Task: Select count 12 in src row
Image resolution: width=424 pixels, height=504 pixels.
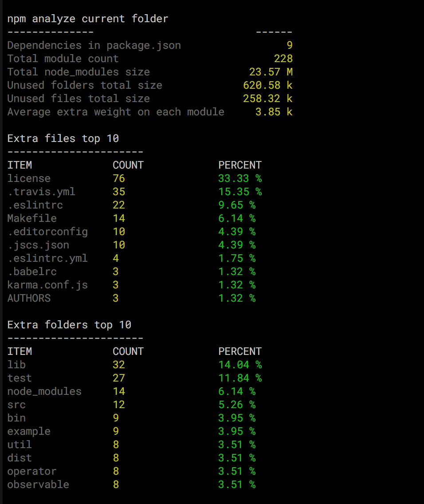Action: coord(119,405)
